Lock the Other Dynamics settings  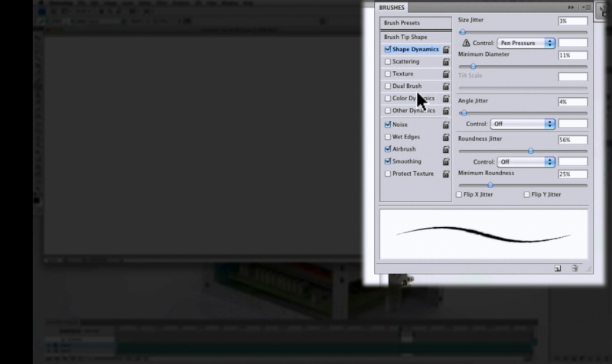click(446, 110)
